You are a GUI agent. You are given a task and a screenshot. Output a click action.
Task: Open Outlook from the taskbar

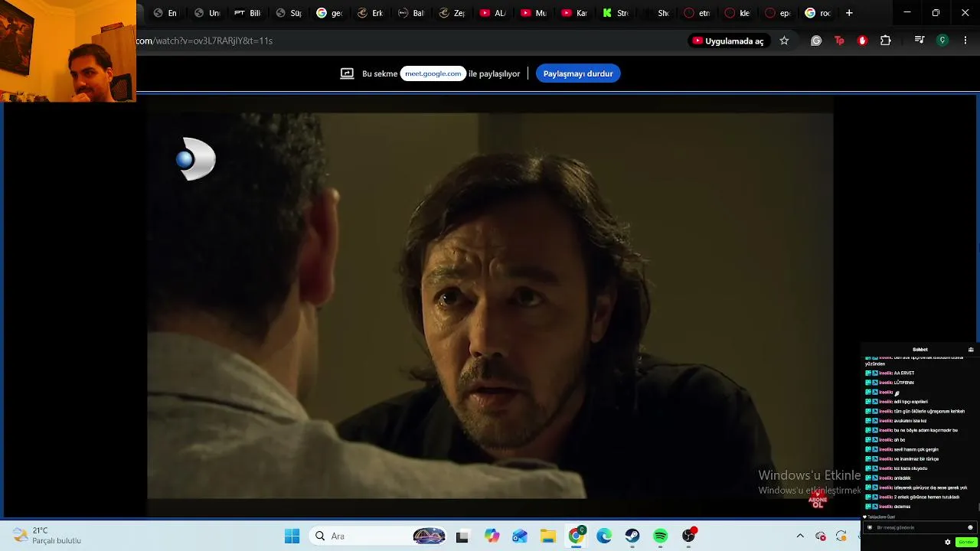[520, 536]
